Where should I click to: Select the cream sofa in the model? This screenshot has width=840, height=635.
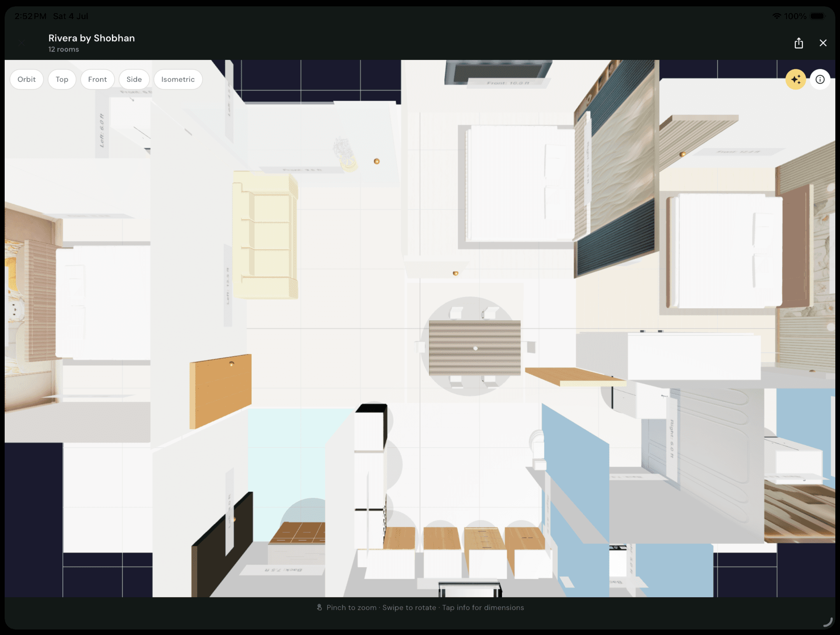click(265, 235)
